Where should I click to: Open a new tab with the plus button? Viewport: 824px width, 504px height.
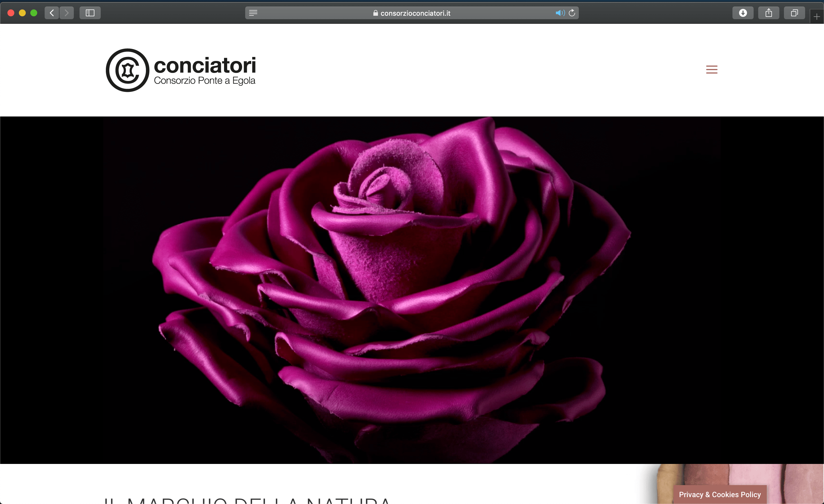click(x=817, y=16)
